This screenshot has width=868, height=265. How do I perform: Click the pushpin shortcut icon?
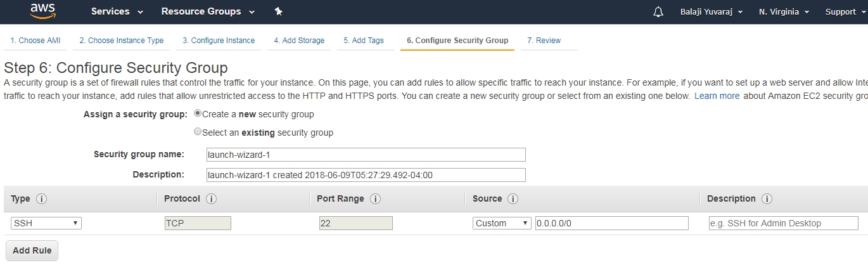pyautogui.click(x=278, y=11)
